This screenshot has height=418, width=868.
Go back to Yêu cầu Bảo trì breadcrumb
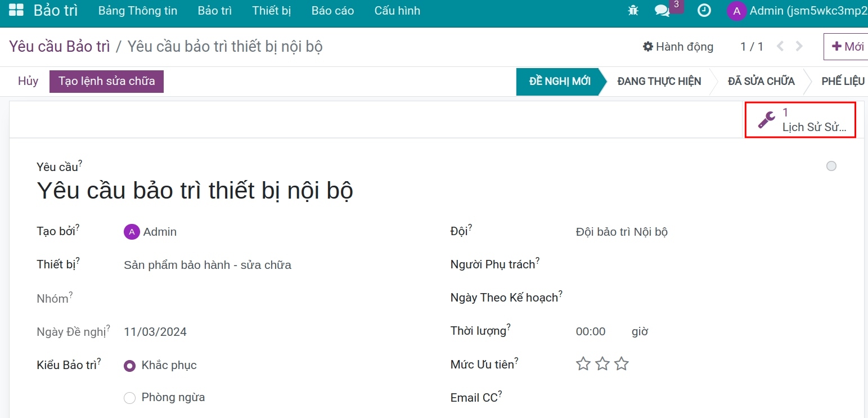pos(60,46)
